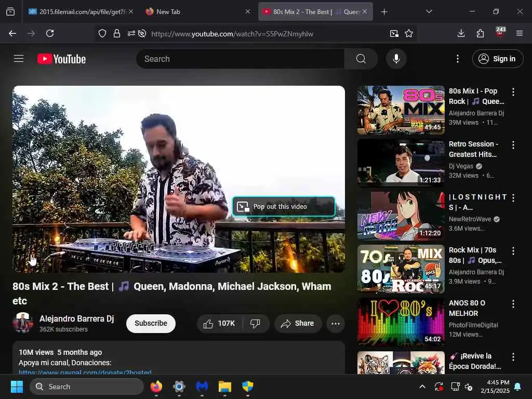The height and width of the screenshot is (399, 532).
Task: Open the site permissions icon in address bar
Action: click(x=131, y=33)
